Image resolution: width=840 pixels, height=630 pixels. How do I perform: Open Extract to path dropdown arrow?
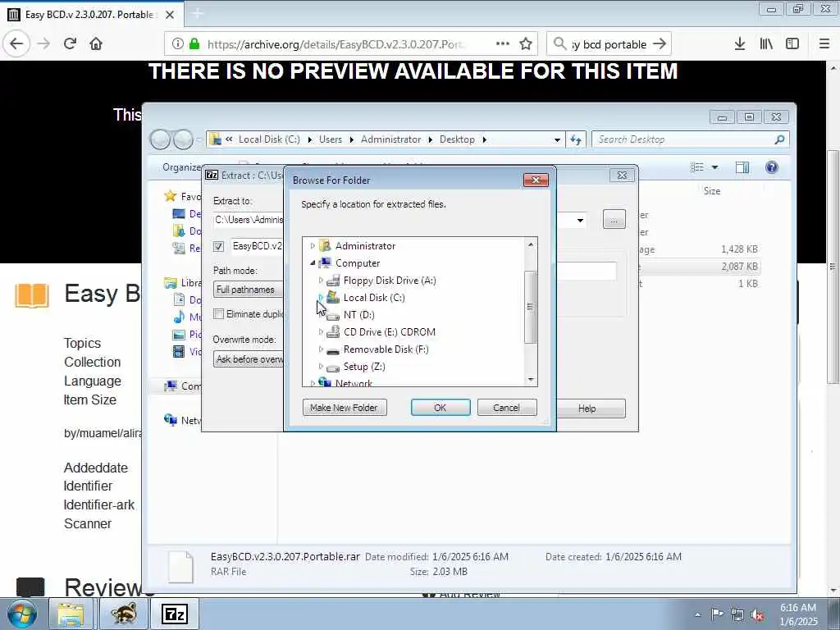[580, 220]
